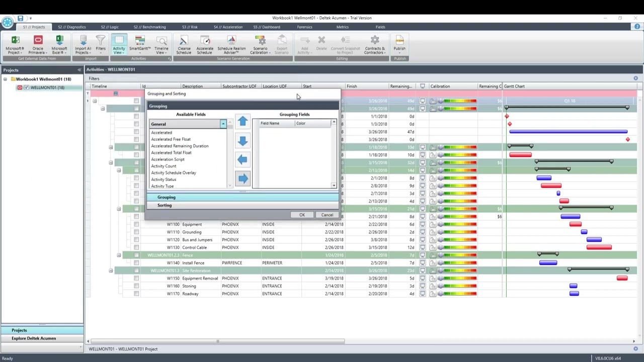Open the SmartGantt view

[x=140, y=45]
